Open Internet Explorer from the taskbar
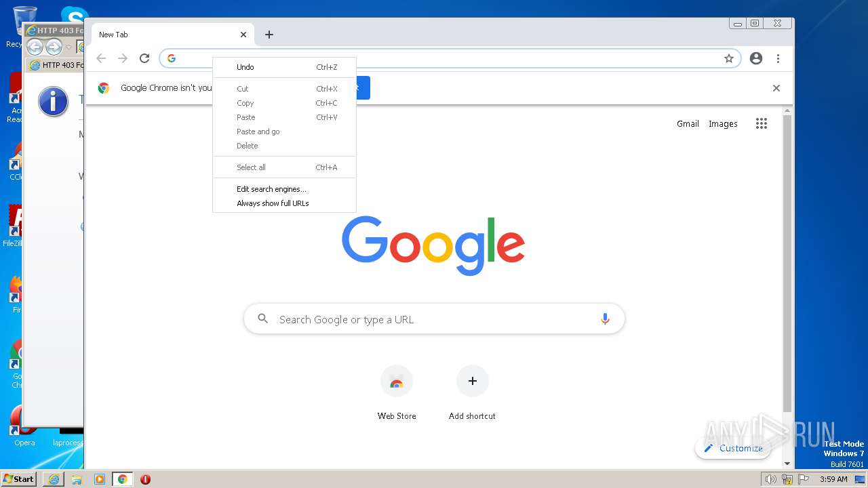The height and width of the screenshot is (488, 868). coord(54,479)
